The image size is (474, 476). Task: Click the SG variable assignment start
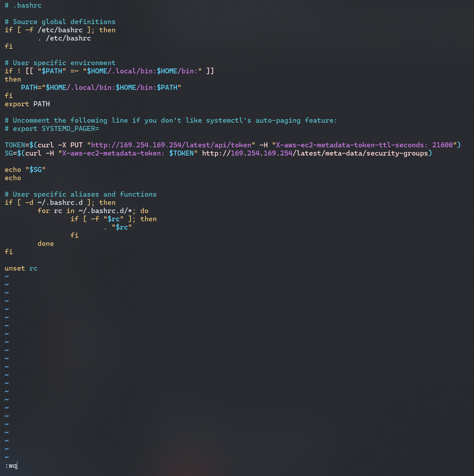point(9,153)
